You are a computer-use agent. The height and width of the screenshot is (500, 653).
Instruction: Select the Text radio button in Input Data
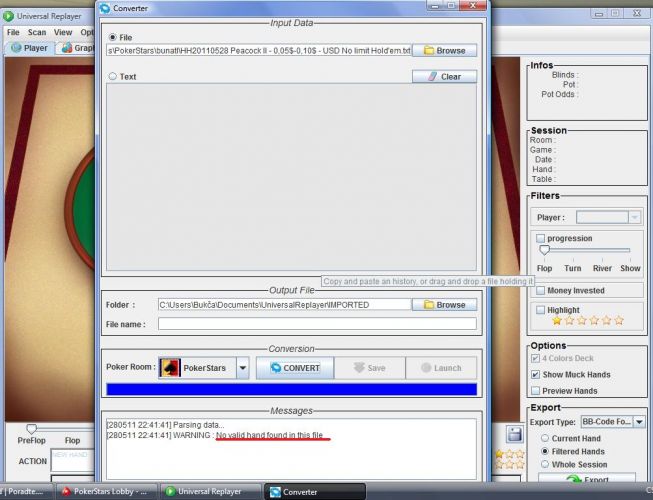tap(112, 76)
